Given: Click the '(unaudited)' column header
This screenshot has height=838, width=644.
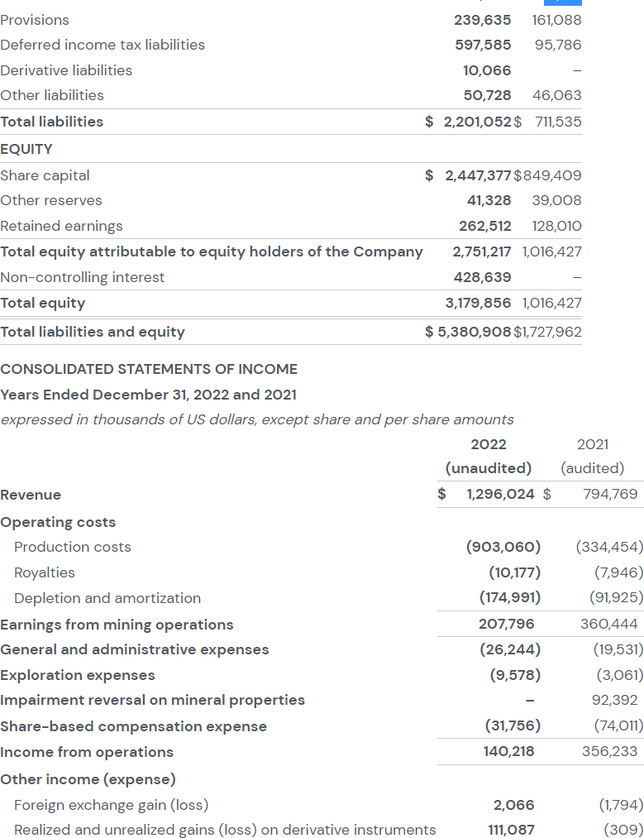Looking at the screenshot, I should point(488,468).
